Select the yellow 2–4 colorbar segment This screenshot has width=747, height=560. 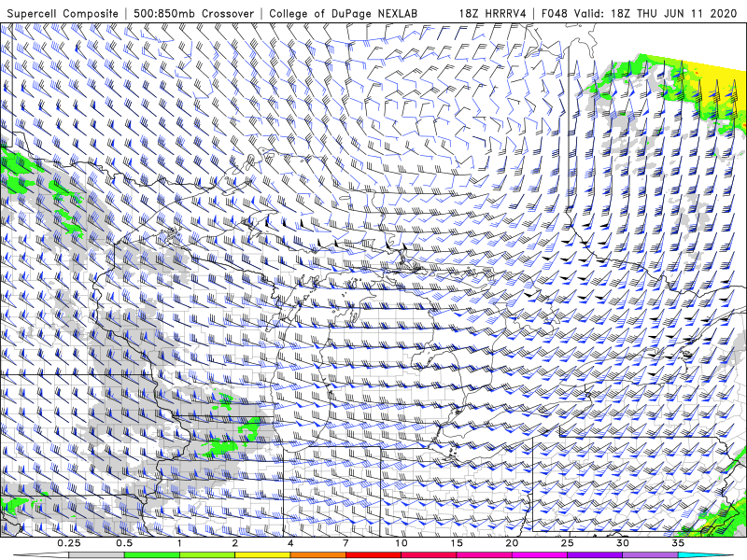click(262, 555)
